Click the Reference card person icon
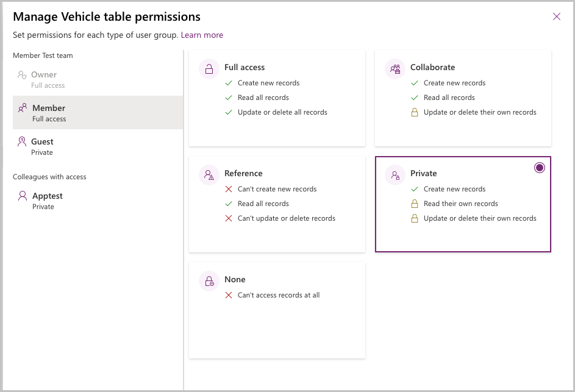 click(209, 174)
